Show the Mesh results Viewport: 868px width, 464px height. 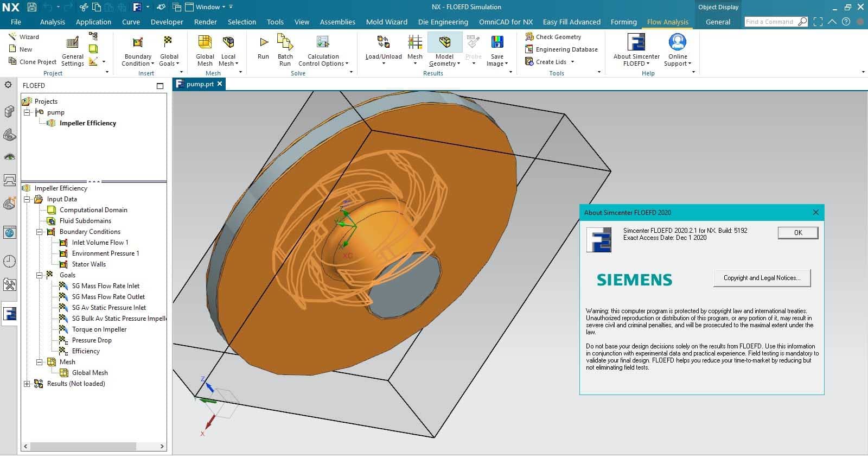[x=415, y=51]
